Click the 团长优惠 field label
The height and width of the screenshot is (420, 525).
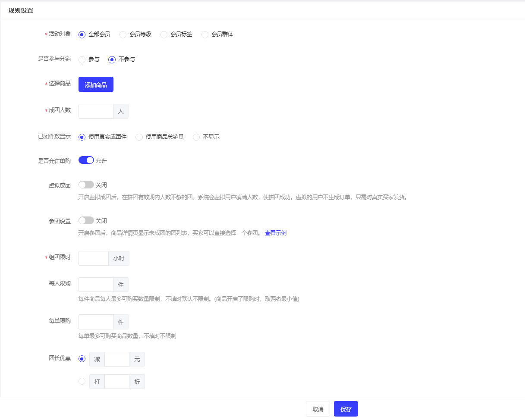point(60,358)
